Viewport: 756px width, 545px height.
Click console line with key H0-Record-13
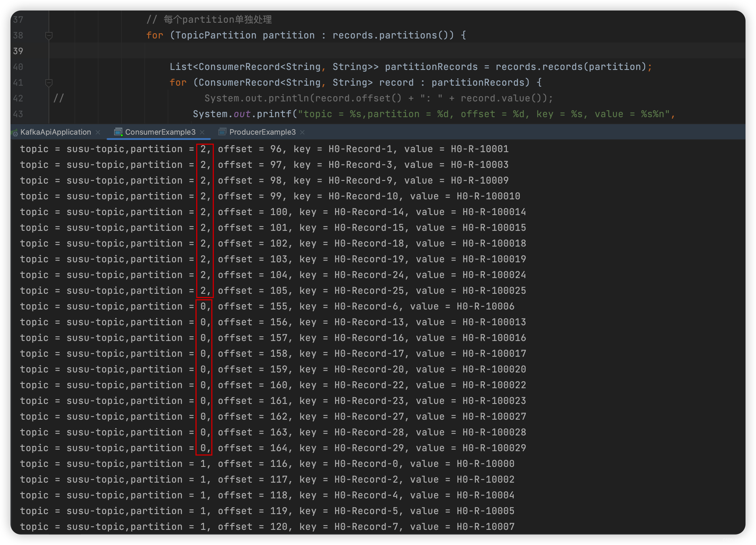pos(273,322)
